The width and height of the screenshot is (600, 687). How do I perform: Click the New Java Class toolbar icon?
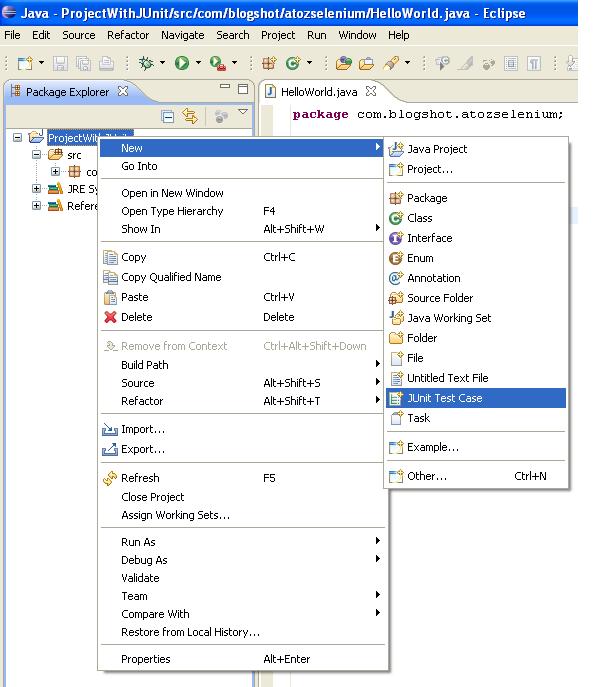pyautogui.click(x=293, y=64)
